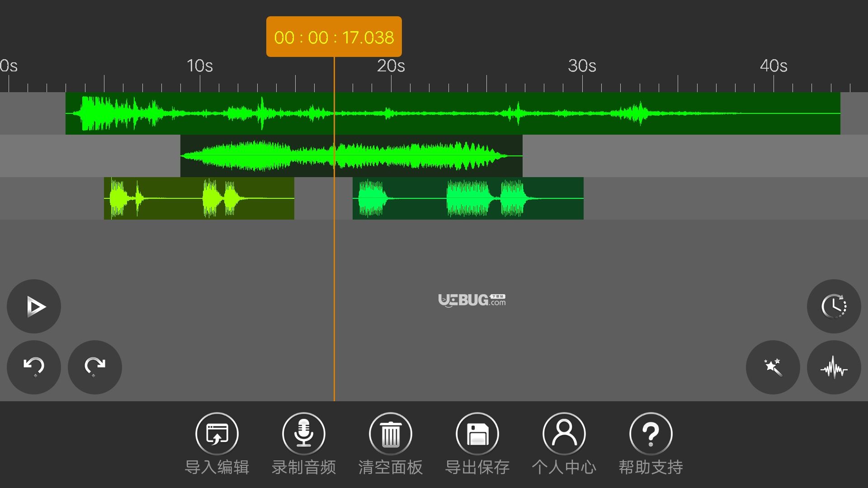Click the 0s mark on the ruler
Viewport: 868px width, 488px height.
[9, 66]
